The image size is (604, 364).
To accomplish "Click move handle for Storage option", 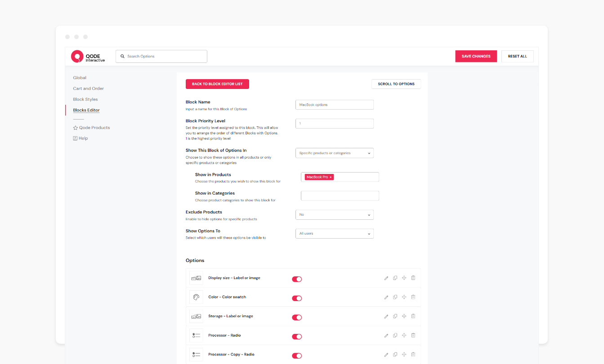I will [x=404, y=316].
